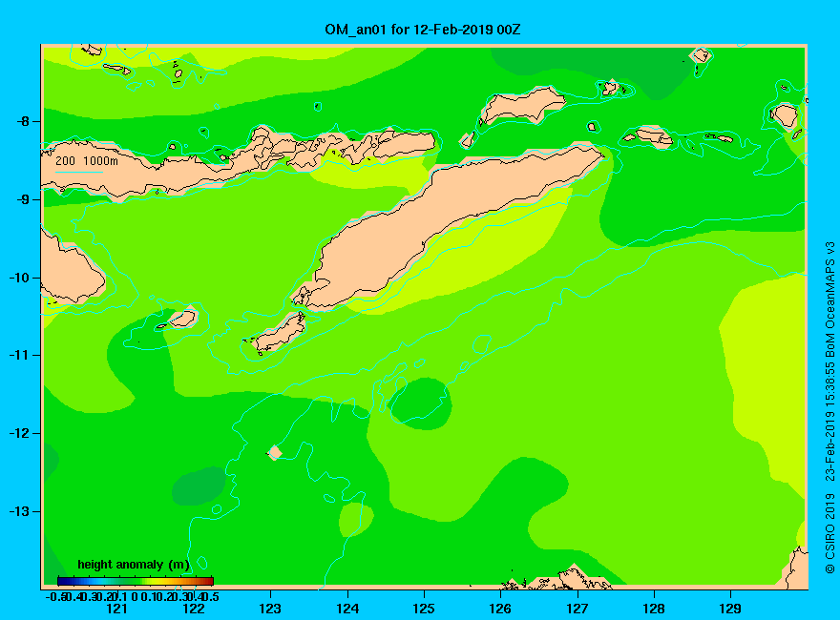Click the '-11' latitude axis label
The image size is (840, 620).
tap(20, 355)
